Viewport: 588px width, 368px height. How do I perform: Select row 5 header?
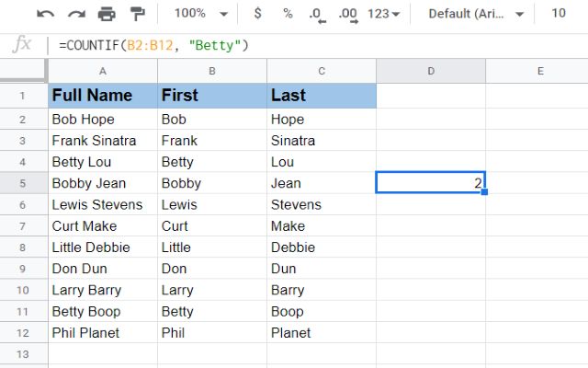click(23, 183)
